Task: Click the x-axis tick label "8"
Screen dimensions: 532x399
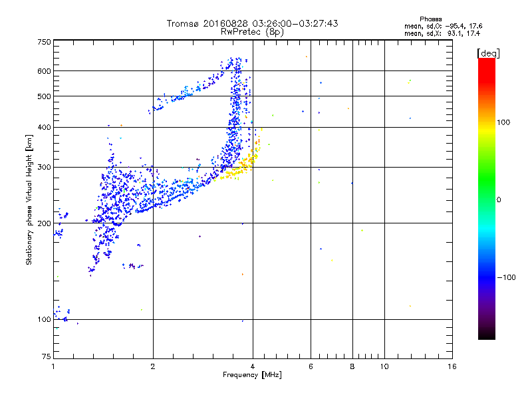Action: (x=352, y=366)
